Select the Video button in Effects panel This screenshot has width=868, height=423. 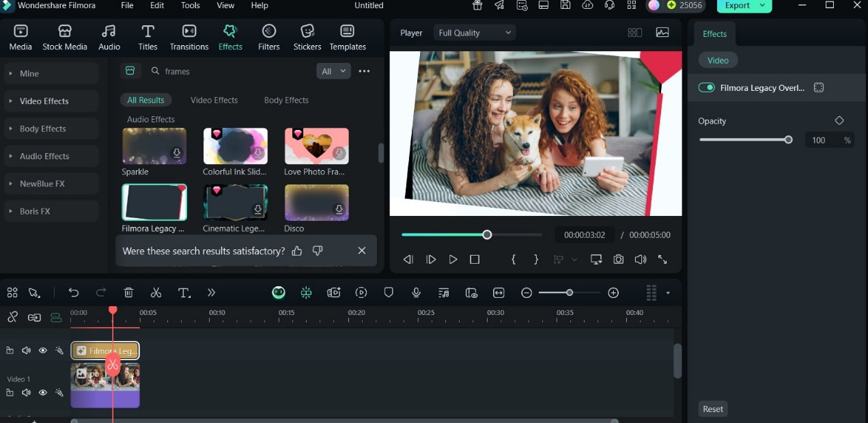coord(718,60)
